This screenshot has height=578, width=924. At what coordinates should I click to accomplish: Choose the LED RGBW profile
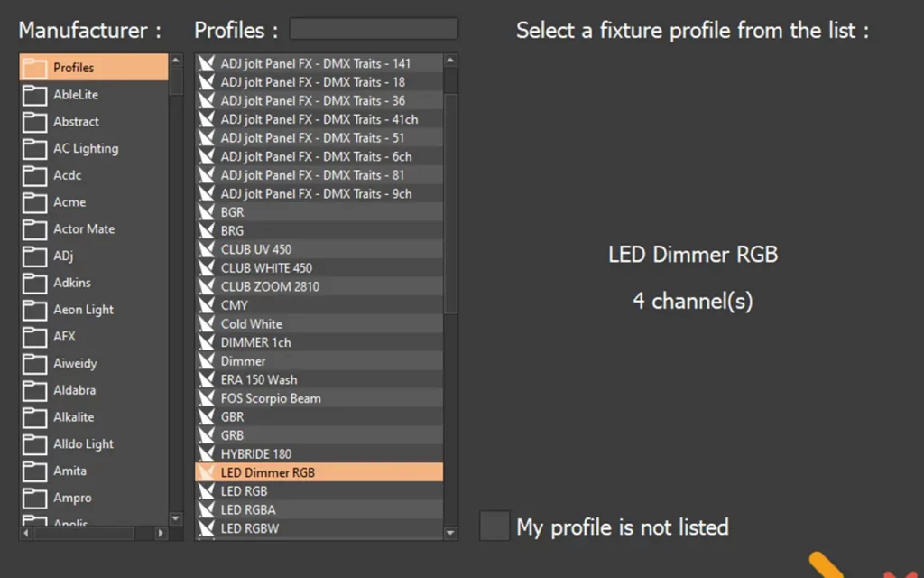coord(249,528)
